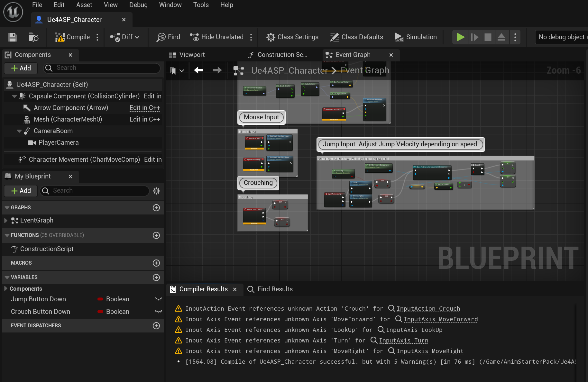
Task: Compile the blueprint
Action: tap(72, 37)
